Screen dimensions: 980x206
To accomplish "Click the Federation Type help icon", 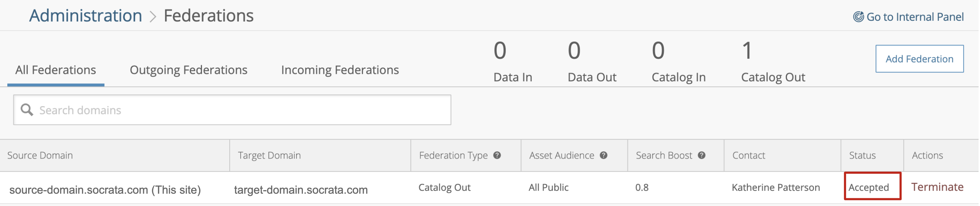I will pos(497,155).
